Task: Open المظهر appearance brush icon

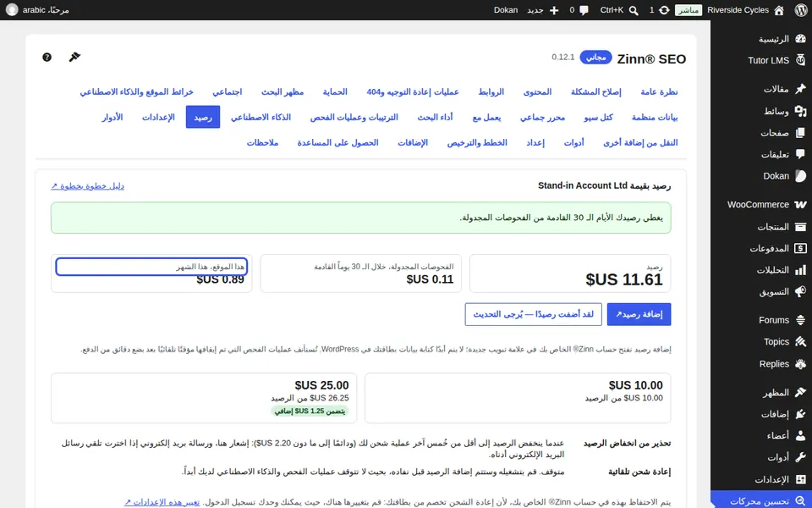Action: (801, 392)
